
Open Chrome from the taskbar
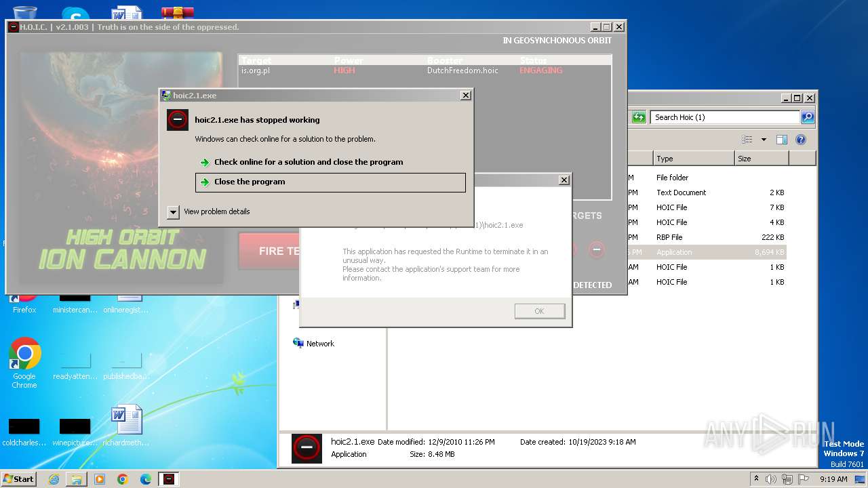(x=123, y=479)
